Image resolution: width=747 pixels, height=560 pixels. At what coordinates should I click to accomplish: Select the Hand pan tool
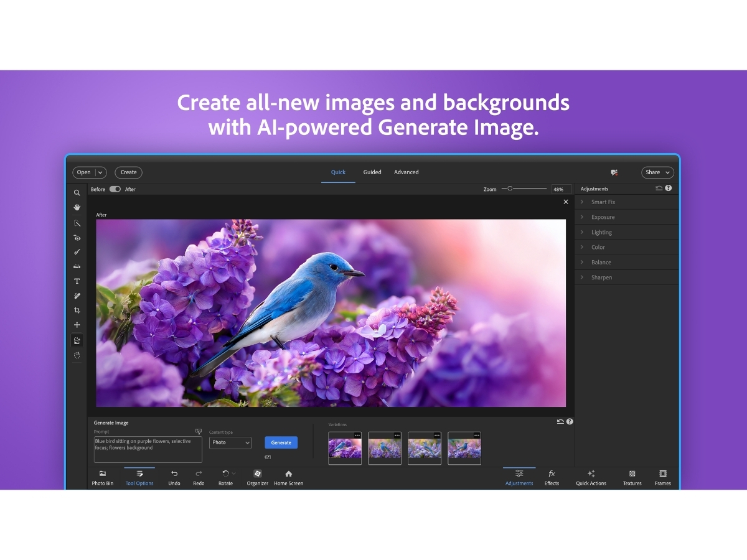tap(77, 207)
